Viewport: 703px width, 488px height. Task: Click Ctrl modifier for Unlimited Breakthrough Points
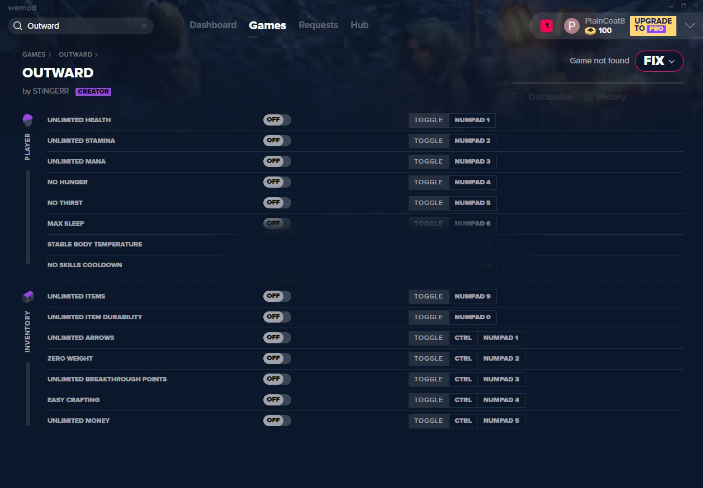tap(463, 379)
